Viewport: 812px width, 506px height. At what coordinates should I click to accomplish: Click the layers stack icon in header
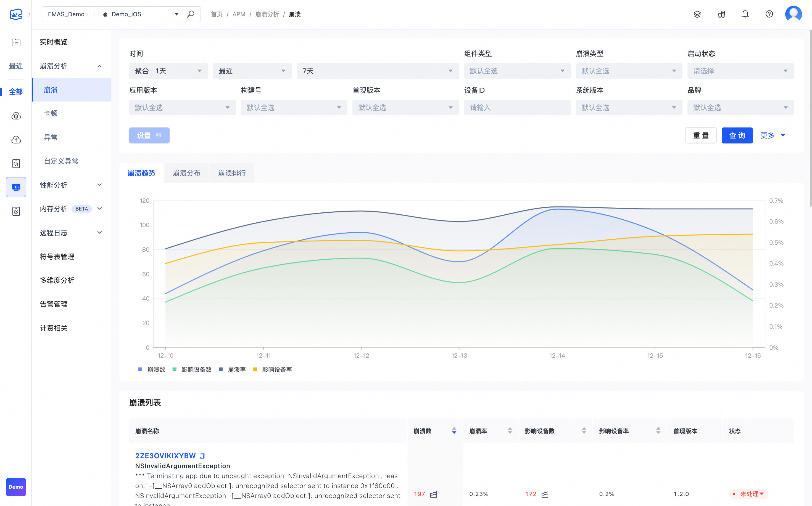click(697, 14)
